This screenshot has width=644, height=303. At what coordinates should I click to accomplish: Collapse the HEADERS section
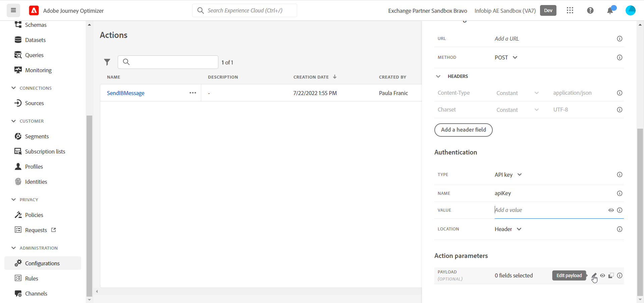(438, 76)
